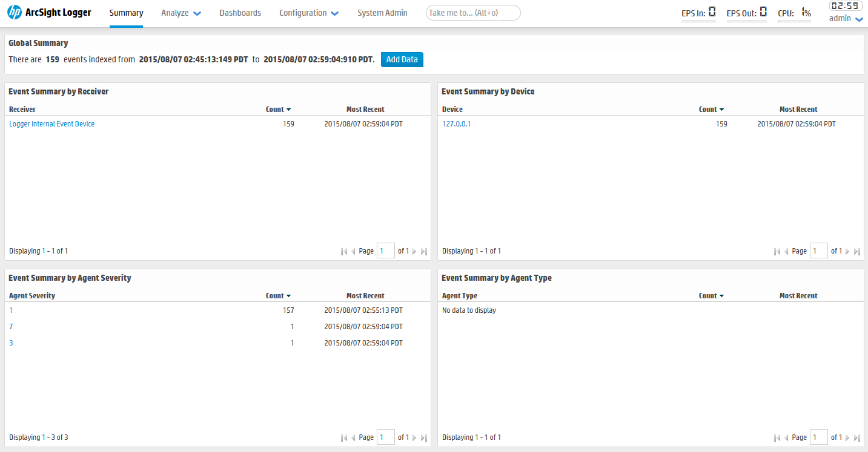The width and height of the screenshot is (868, 452).
Task: Expand the Configuration menu
Action: pos(309,13)
